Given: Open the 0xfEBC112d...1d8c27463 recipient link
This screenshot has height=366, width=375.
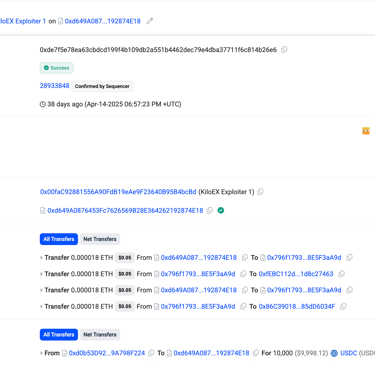Looking at the screenshot, I should [x=296, y=274].
